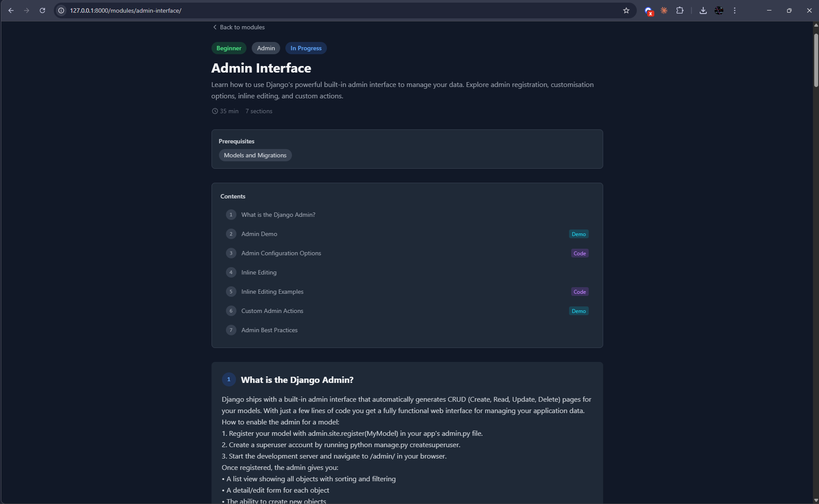Click the line about admin.site.register(MyModel)
819x504 pixels.
(352, 433)
